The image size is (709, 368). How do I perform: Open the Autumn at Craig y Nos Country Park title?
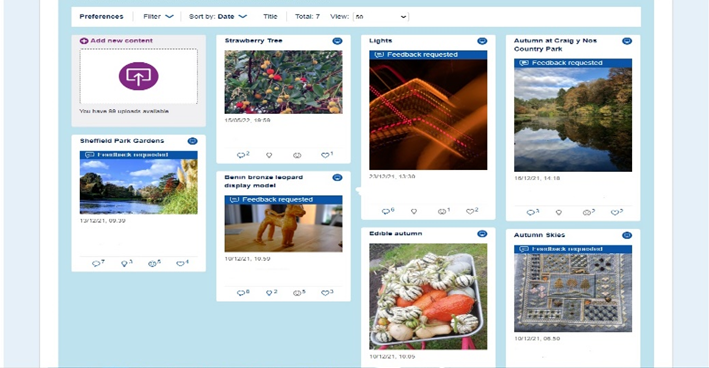pos(555,45)
